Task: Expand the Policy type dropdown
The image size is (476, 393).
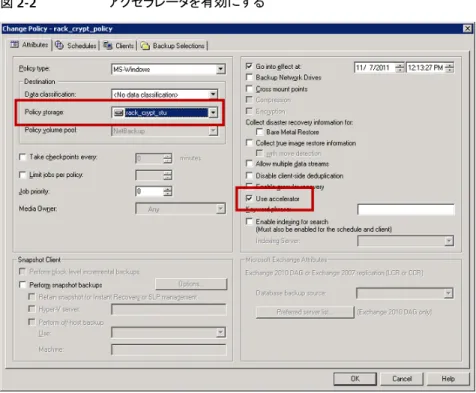Action: (220, 69)
